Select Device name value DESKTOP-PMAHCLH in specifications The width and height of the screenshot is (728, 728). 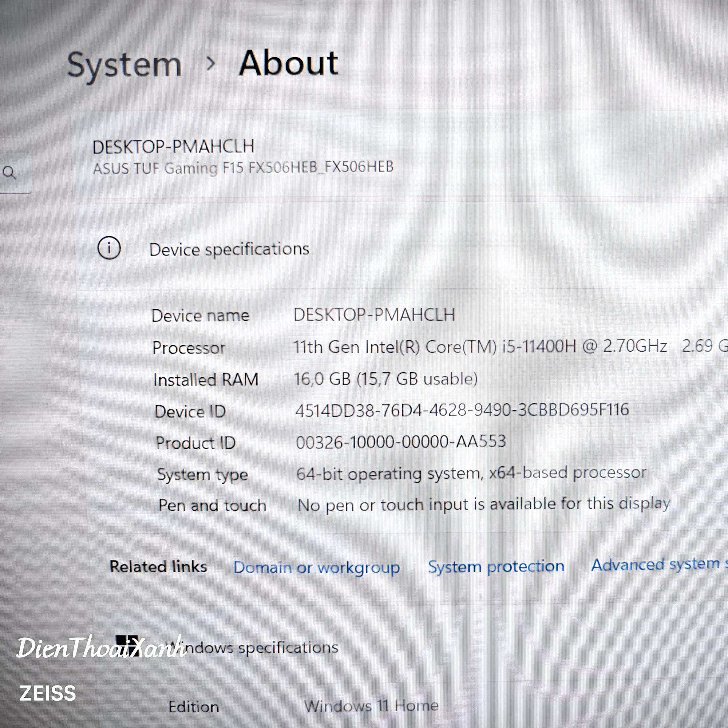coord(374,314)
